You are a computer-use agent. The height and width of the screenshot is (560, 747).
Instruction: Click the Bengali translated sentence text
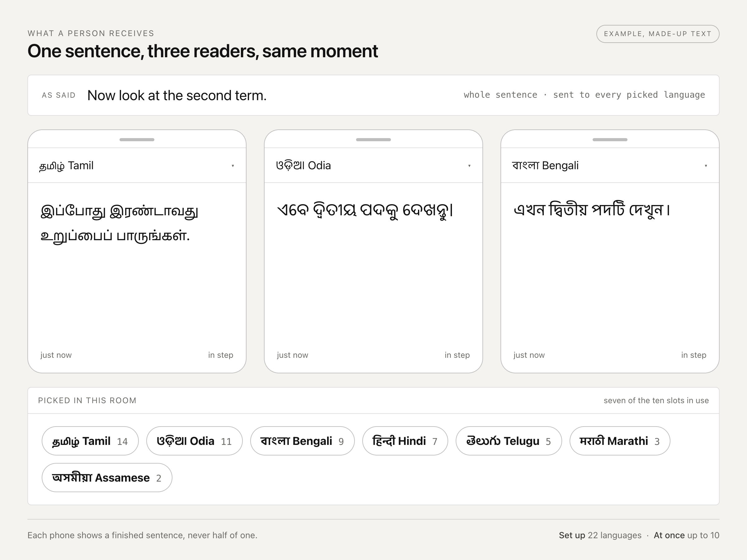pos(592,210)
